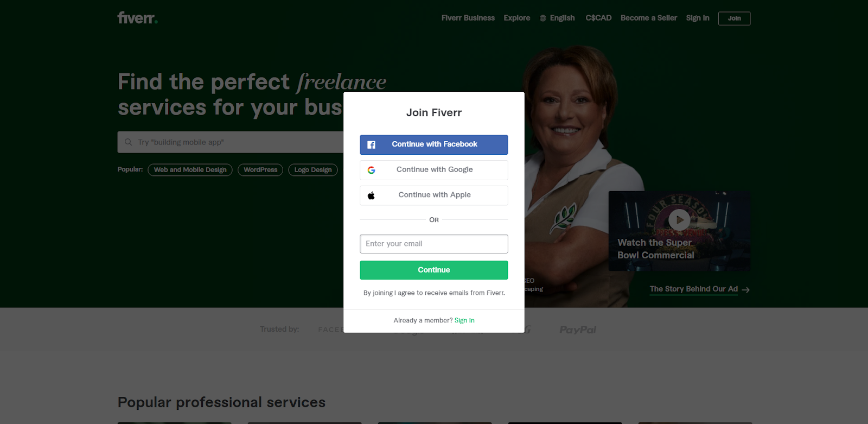Click the search magnifier icon
Viewport: 868px width, 424px height.
[x=129, y=142]
